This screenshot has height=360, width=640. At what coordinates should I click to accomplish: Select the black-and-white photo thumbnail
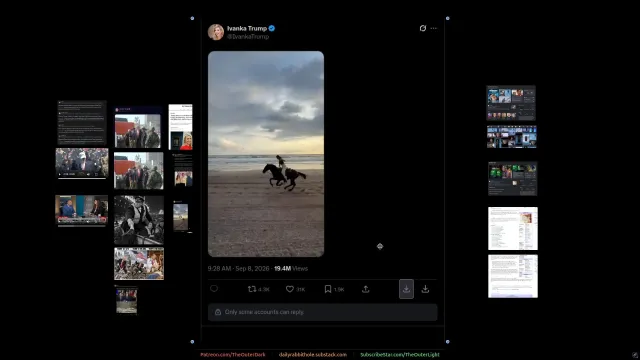(139, 220)
